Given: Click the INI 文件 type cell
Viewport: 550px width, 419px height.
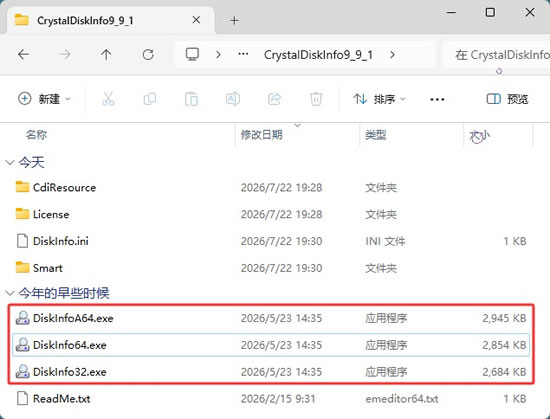Looking at the screenshot, I should tap(385, 241).
